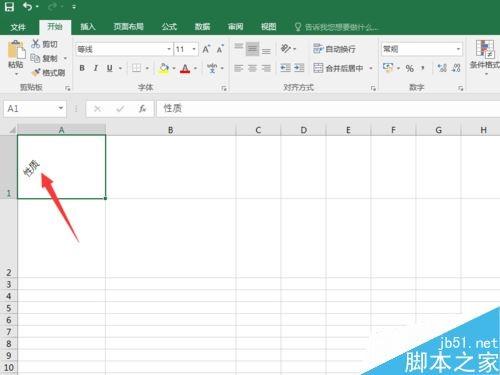Screen dimensions: 500x375
Task: Open the 剪贴板 dialog launcher
Action: tap(68, 88)
